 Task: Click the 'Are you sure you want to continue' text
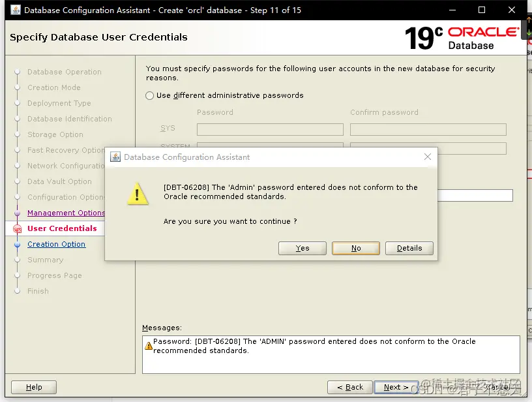[230, 221]
